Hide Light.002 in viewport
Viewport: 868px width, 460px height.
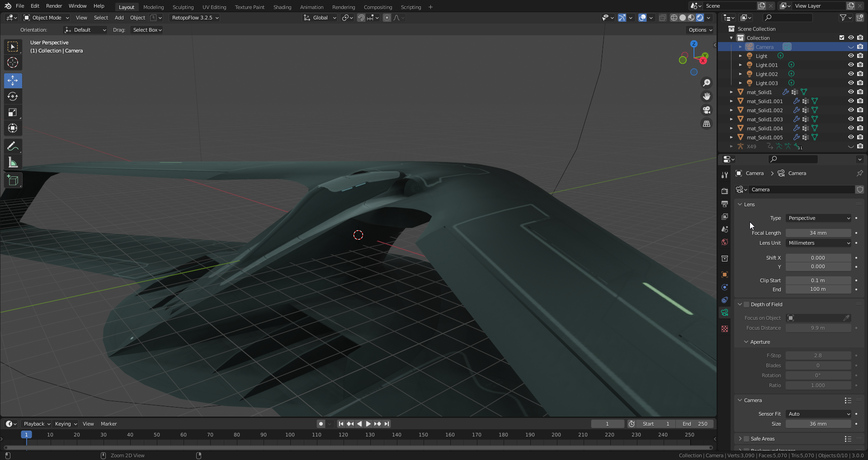[x=850, y=74]
